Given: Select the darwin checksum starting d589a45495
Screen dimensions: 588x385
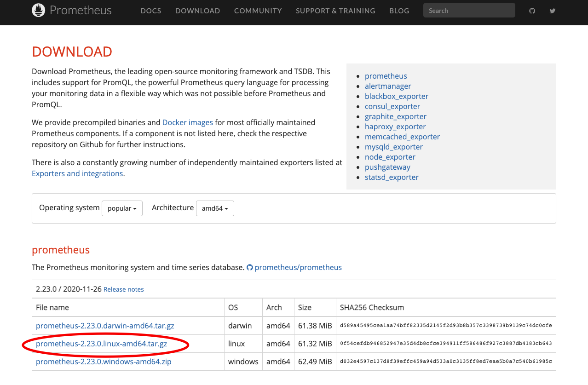Looking at the screenshot, I should coord(446,326).
